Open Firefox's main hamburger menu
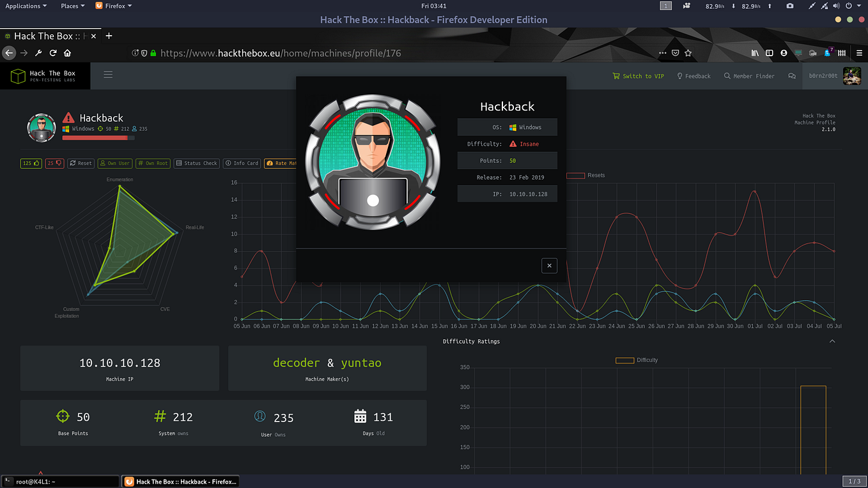The image size is (868, 488). click(x=859, y=53)
